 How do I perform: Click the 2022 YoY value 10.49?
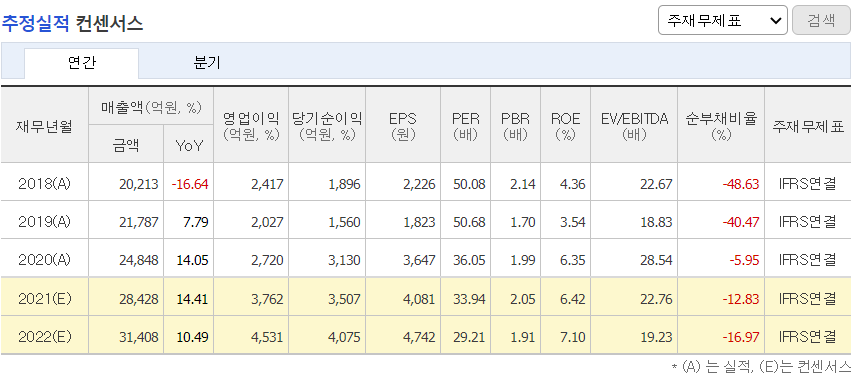[x=192, y=337]
